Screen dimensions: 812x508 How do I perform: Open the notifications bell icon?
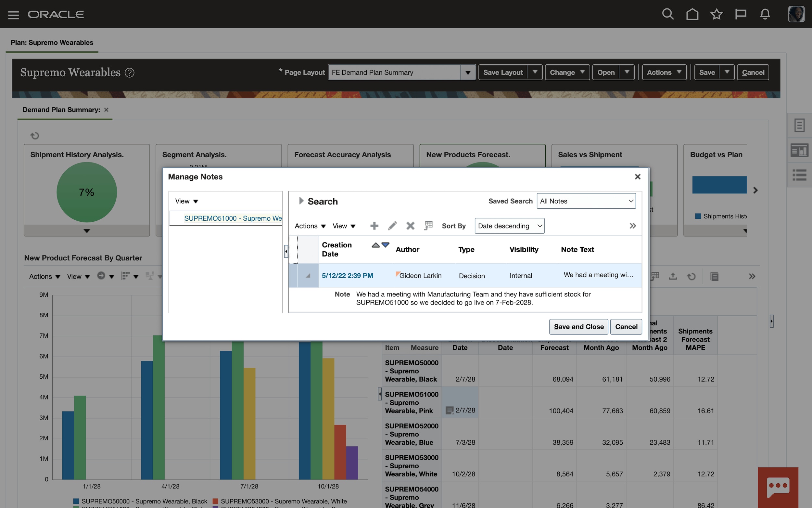(765, 14)
